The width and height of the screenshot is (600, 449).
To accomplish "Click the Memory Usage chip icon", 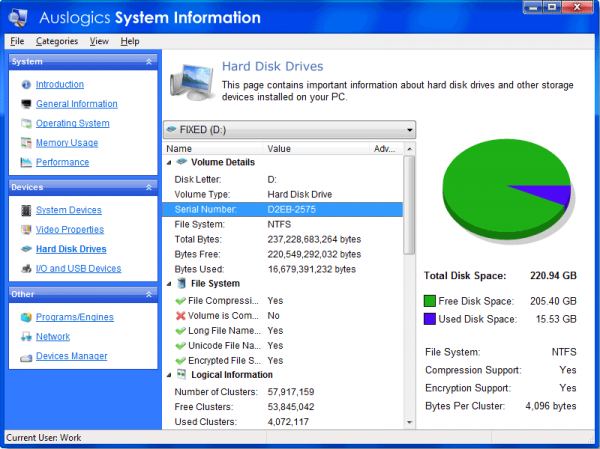I will 26,143.
